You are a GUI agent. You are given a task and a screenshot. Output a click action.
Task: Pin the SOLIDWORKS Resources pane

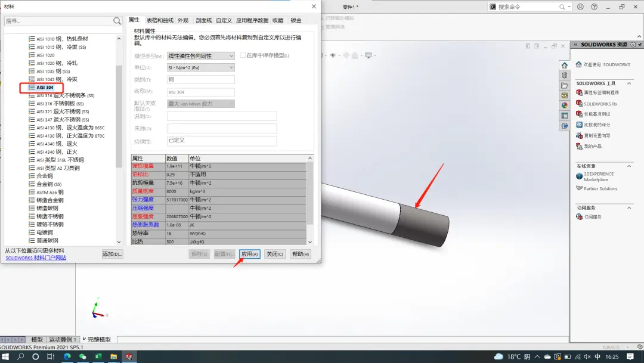pyautogui.click(x=639, y=44)
